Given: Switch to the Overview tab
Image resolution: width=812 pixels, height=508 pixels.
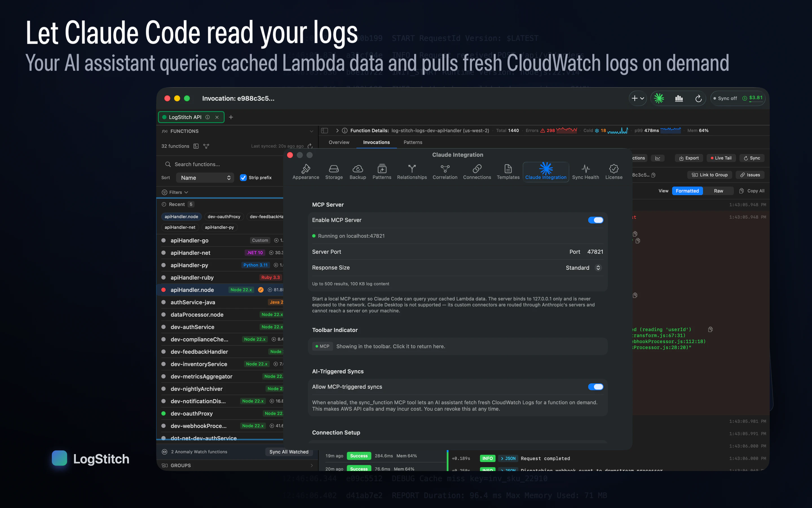Looking at the screenshot, I should click(x=339, y=142).
